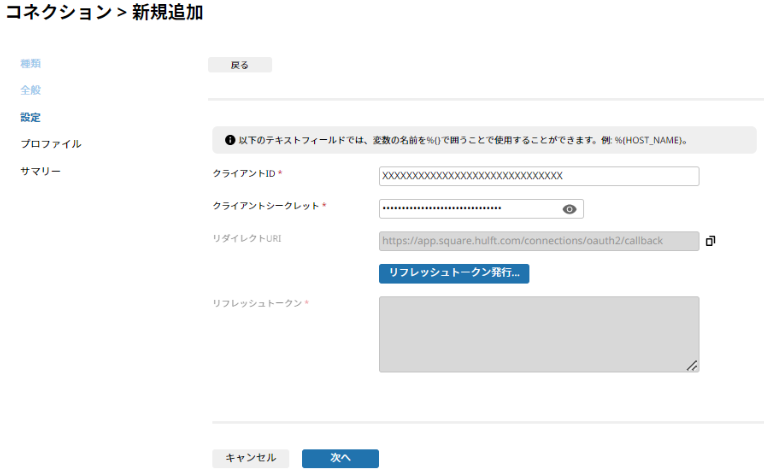
Task: Show the client secret with eye icon
Action: (569, 209)
